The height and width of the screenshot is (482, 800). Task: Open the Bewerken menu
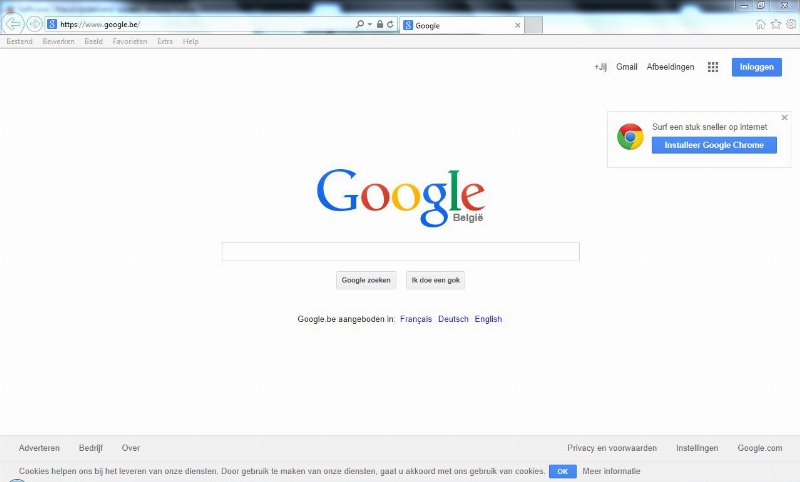pyautogui.click(x=58, y=41)
